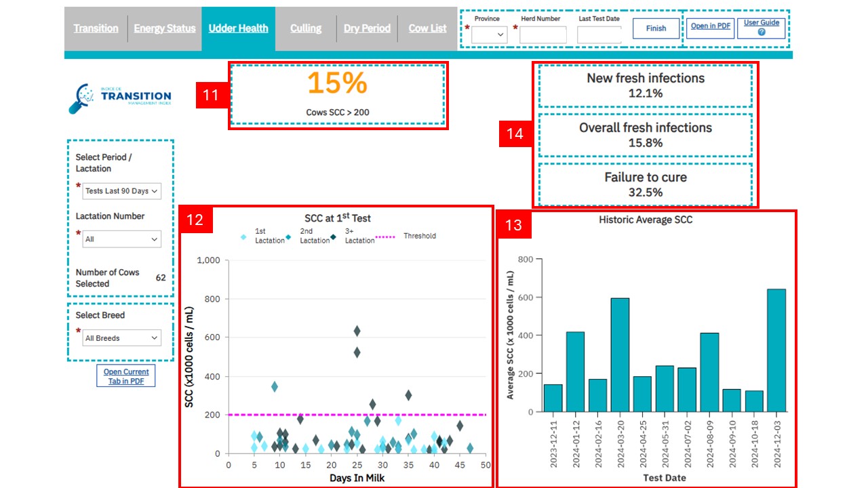
Task: Go to the Culling tab
Action: 306,28
